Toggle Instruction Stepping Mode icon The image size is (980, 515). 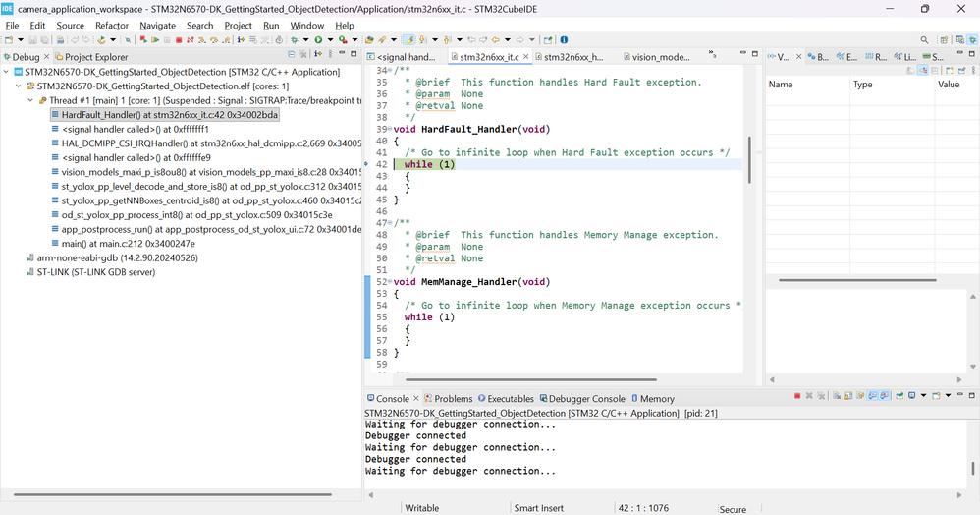pos(241,40)
